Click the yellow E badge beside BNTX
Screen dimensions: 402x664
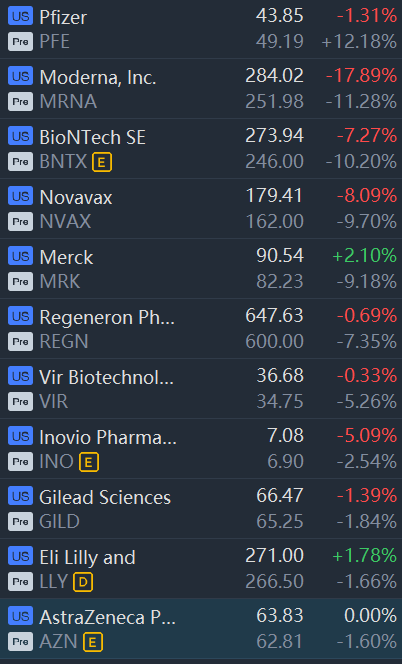click(x=102, y=162)
